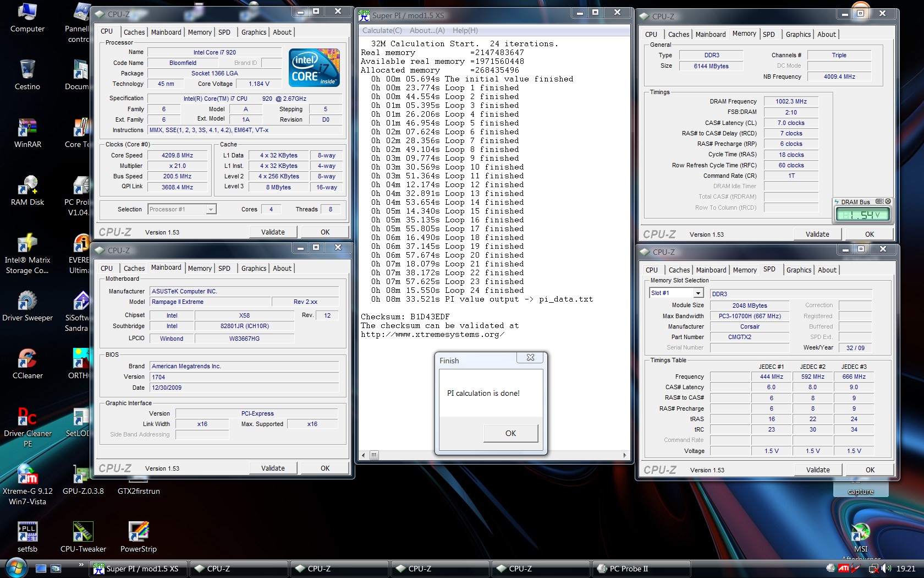Switch to Caches tab in top-left CPU-Z
The width and height of the screenshot is (924, 578).
[134, 32]
